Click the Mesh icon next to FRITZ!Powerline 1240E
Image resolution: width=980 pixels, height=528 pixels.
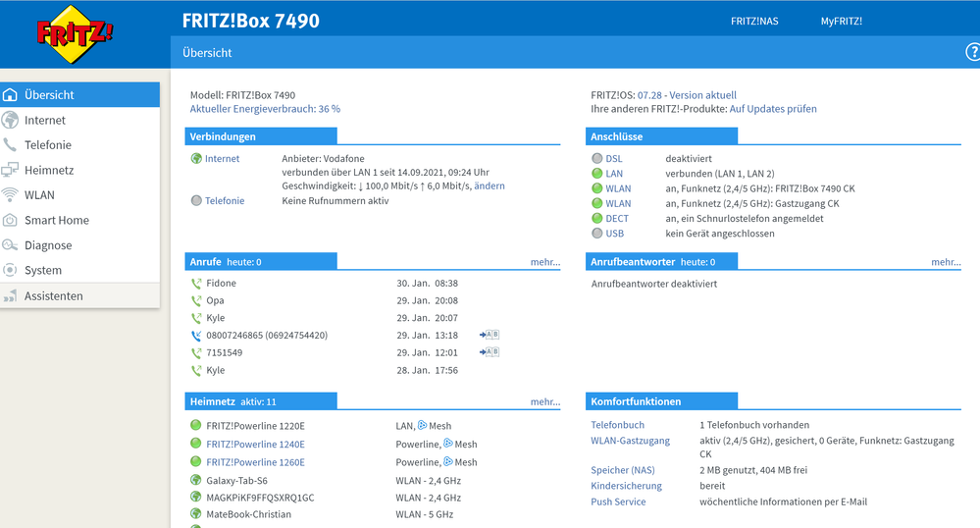click(448, 445)
